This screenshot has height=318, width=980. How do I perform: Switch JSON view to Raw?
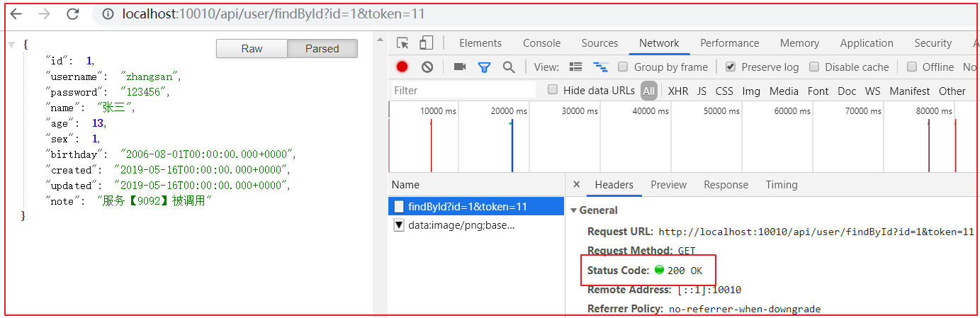[252, 48]
